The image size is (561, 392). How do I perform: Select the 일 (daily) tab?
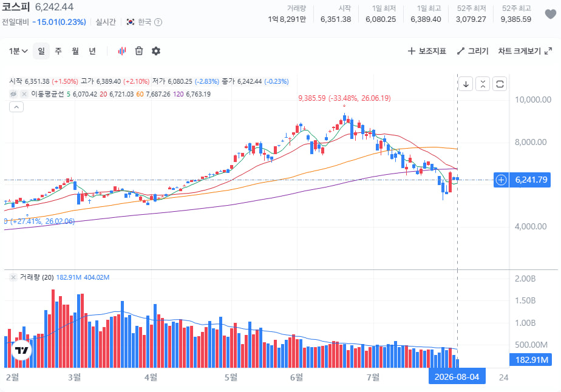tap(41, 51)
